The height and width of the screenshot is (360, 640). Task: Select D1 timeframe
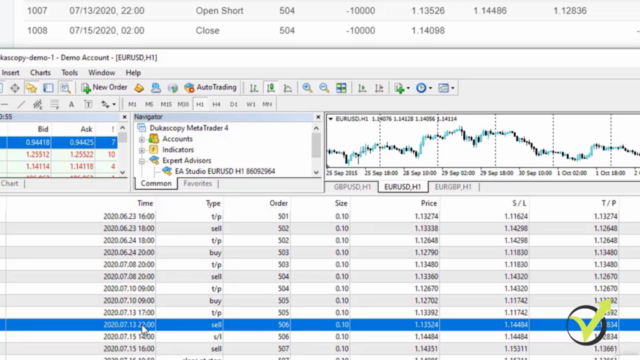[233, 104]
